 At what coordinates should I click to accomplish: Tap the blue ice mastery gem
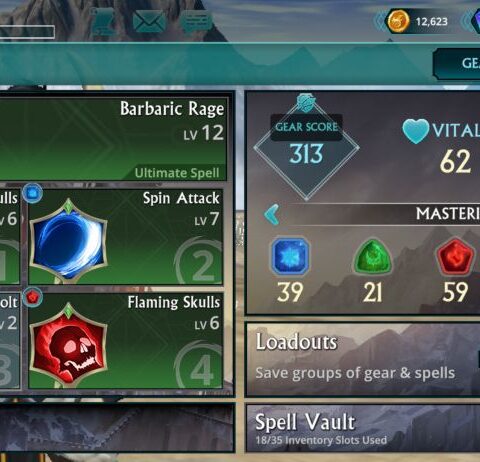point(291,256)
